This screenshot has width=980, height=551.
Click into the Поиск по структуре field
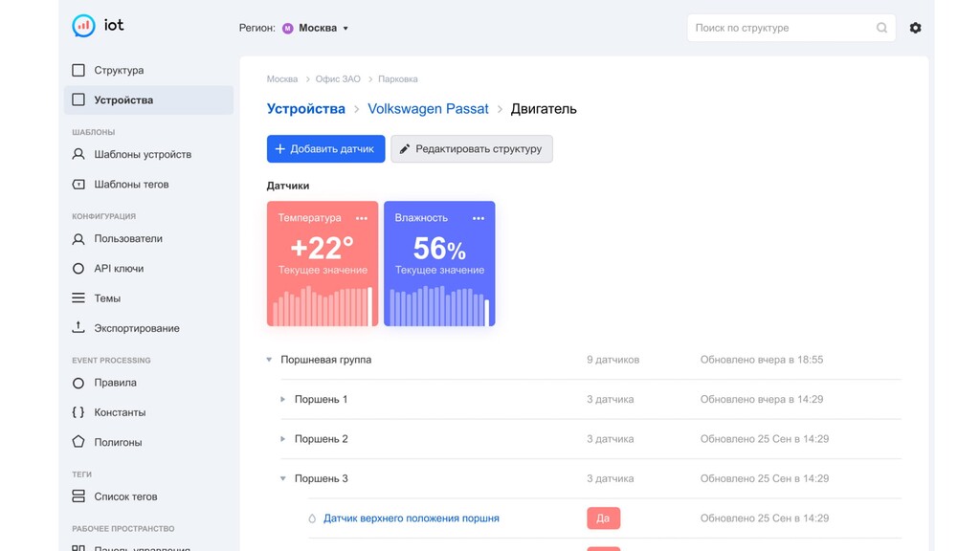791,28
